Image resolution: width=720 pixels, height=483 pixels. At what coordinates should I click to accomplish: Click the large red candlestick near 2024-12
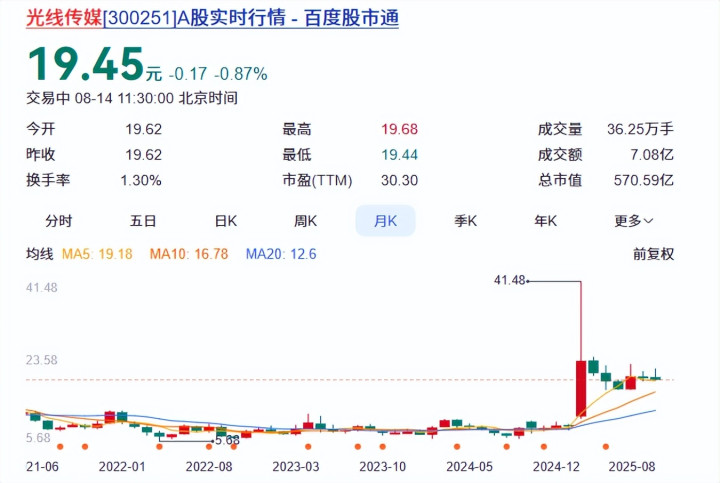pos(581,388)
